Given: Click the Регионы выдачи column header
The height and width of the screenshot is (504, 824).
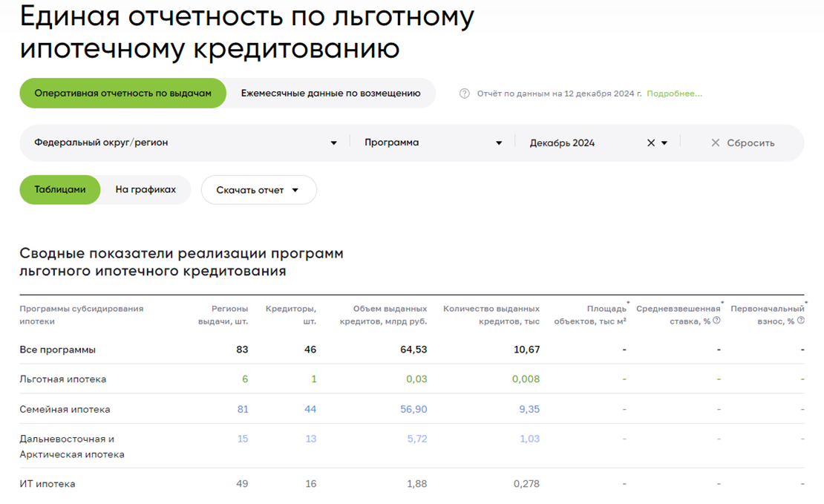Looking at the screenshot, I should (223, 315).
